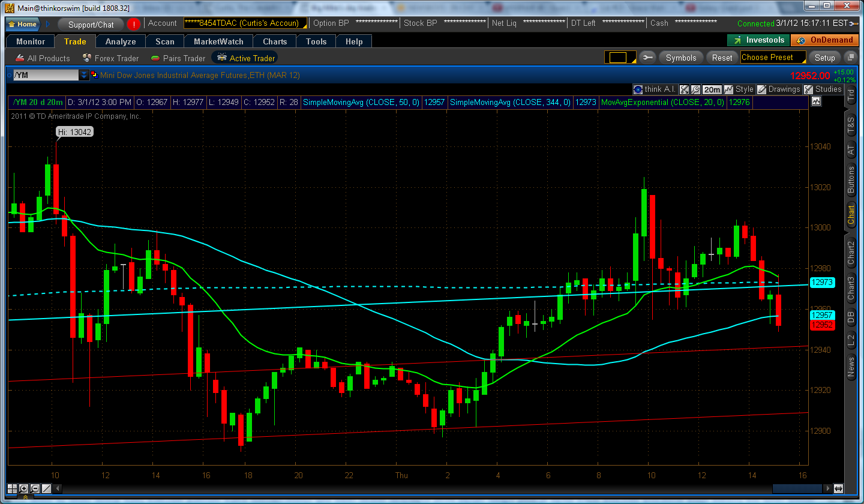Open the Buttons side panel tab

pos(851,180)
